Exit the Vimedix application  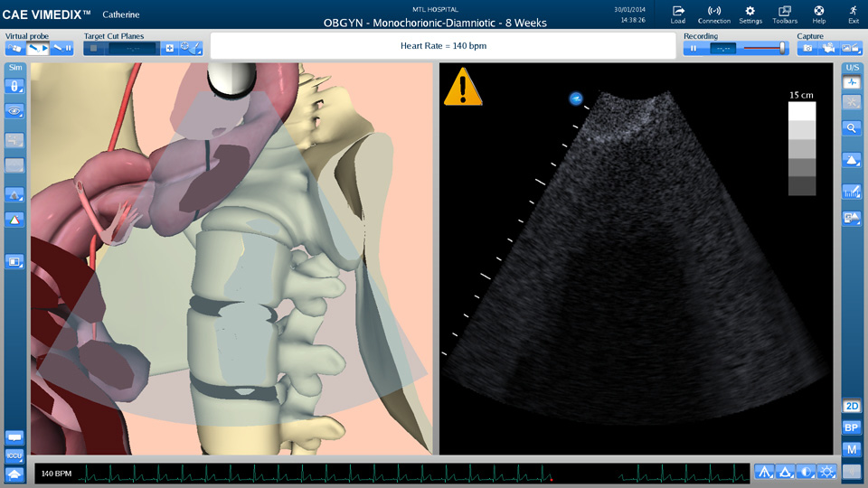(x=854, y=14)
